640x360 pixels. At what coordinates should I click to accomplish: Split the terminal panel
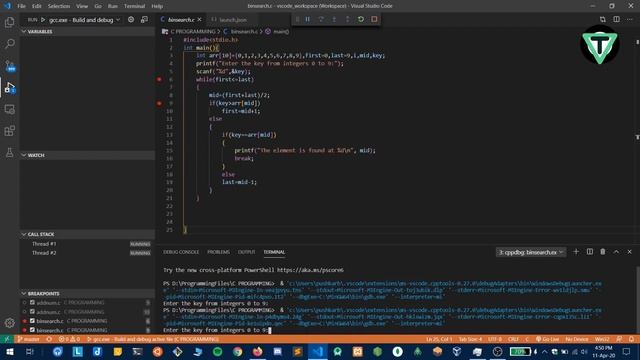[589, 252]
